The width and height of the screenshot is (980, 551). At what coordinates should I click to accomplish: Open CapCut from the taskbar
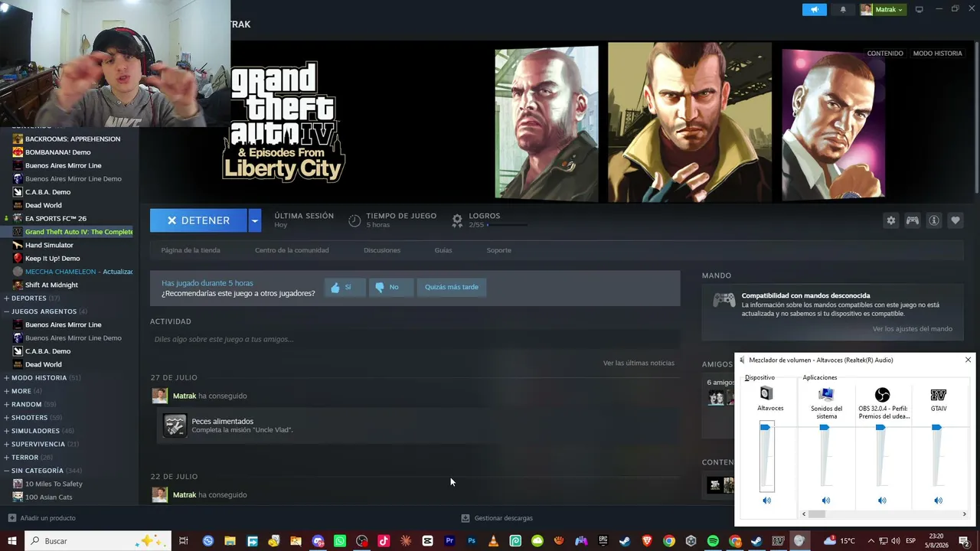[427, 541]
